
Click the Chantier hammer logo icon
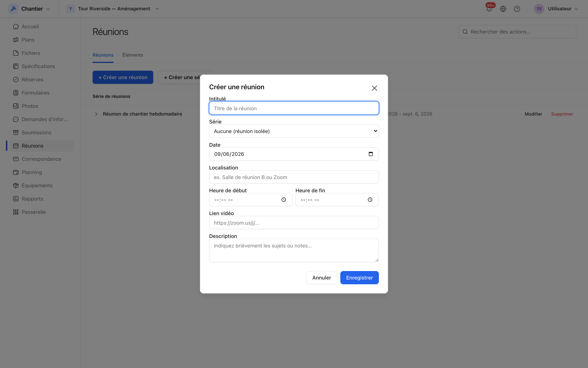(x=13, y=9)
